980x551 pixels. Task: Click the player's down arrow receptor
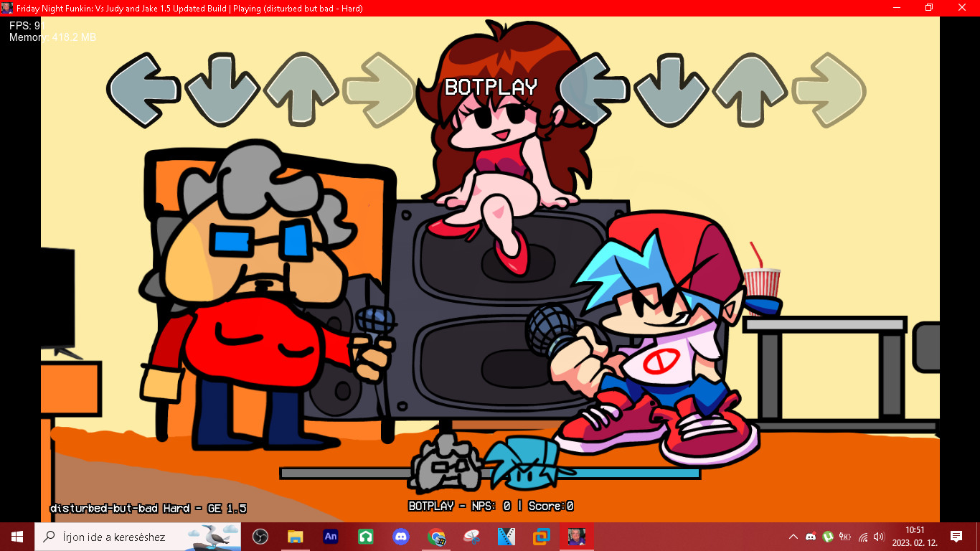[x=672, y=90]
